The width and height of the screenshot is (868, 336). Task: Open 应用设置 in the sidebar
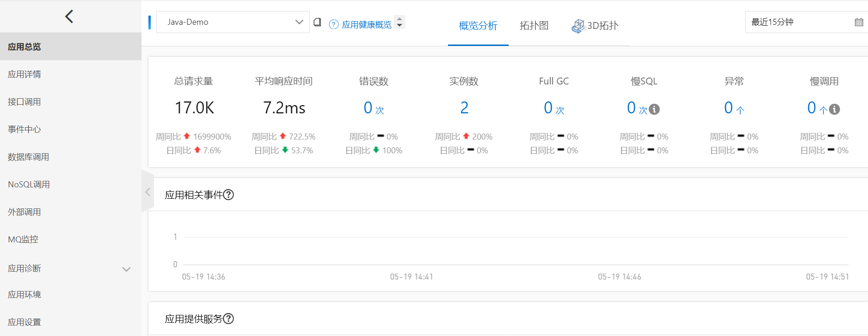[x=71, y=322]
